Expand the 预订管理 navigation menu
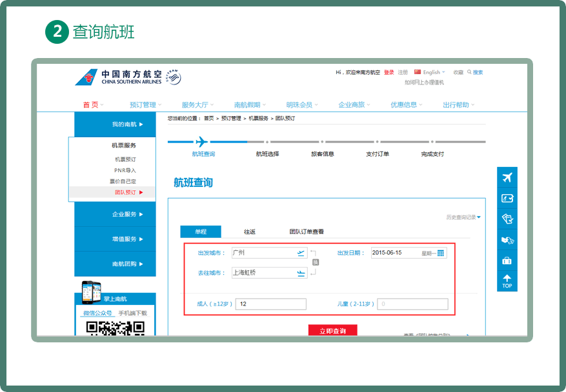The image size is (566, 392). 145,104
